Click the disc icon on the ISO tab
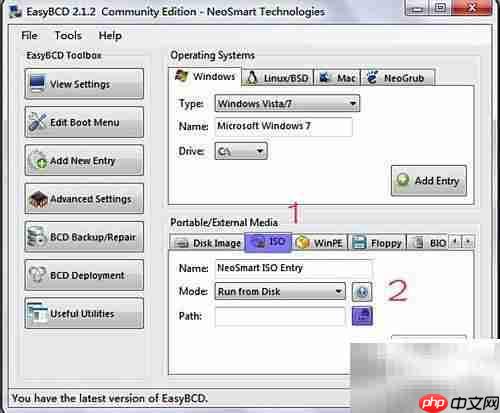Screen dimensions: 500x413 (x=259, y=242)
